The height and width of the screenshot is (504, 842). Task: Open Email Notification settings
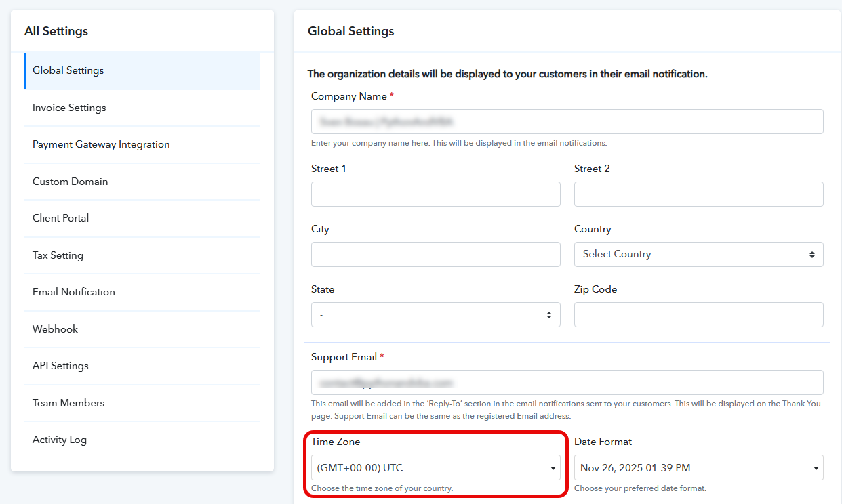(x=74, y=292)
